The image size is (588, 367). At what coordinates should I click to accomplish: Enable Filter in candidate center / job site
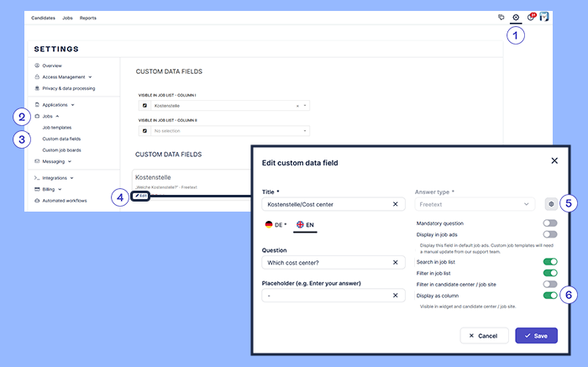(550, 284)
